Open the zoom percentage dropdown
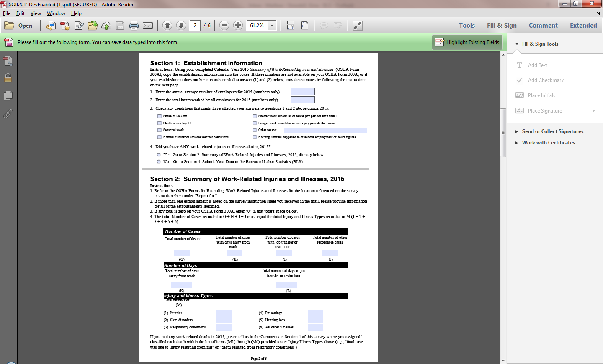The width and height of the screenshot is (603, 364). click(271, 26)
